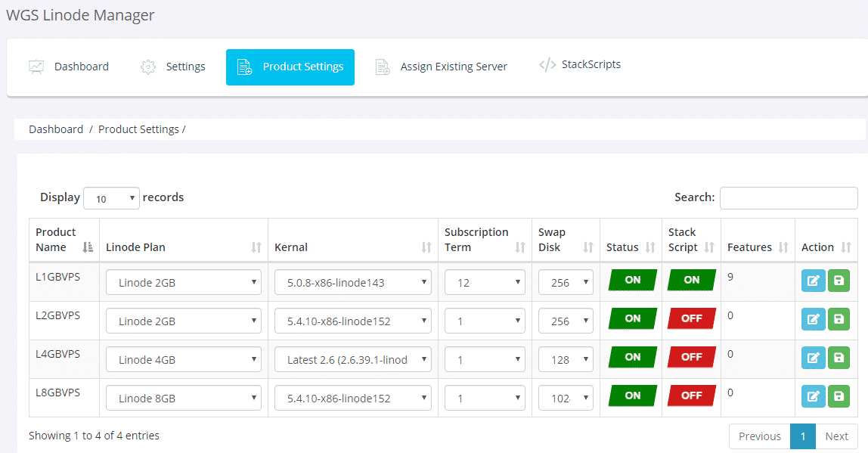
Task: Click the Assign Existing Server document icon
Action: (x=383, y=67)
